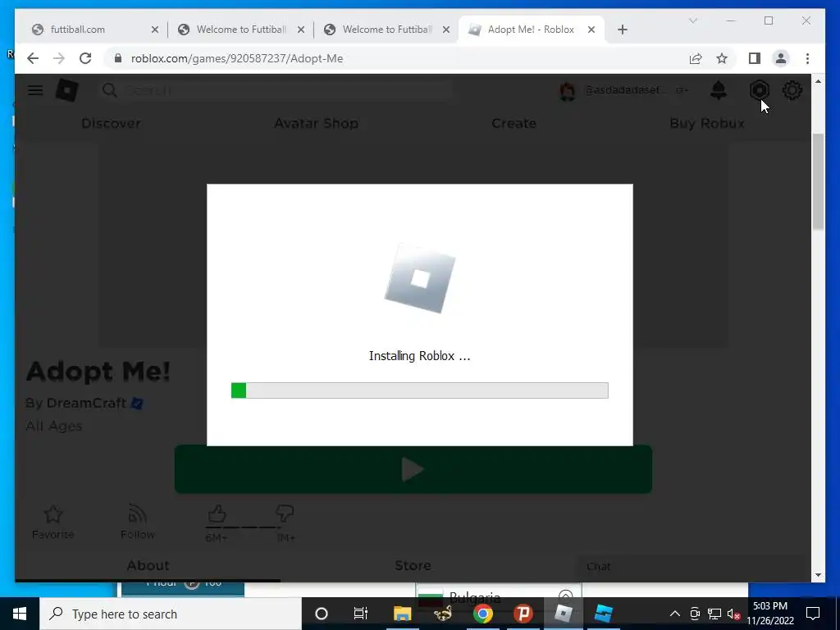
Task: Open the taskbar clock and date
Action: pyautogui.click(x=770, y=614)
